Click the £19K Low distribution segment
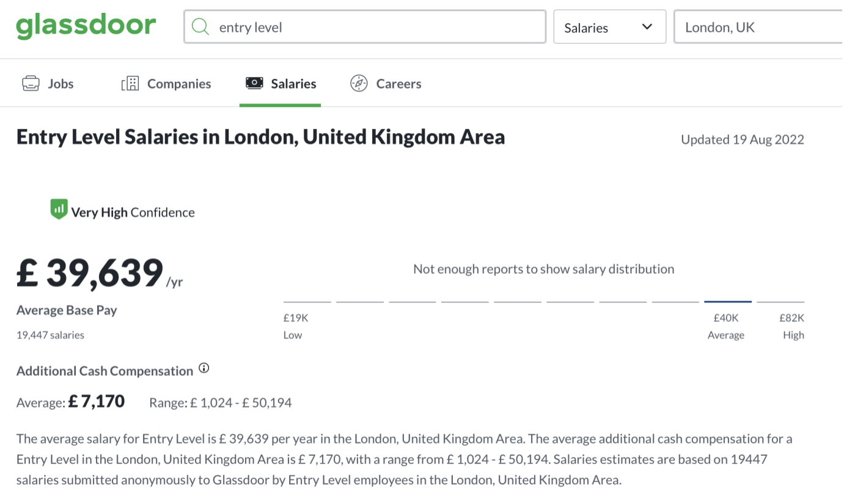Viewport: 844px width, 504px height. (307, 301)
